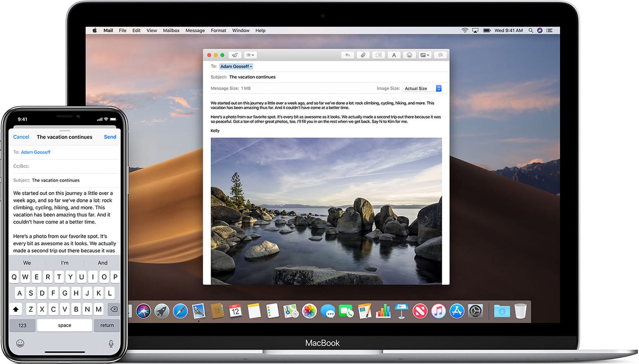Toggle the Shift key on the iPhone keyboard
The width and height of the screenshot is (639, 364).
coord(16,309)
